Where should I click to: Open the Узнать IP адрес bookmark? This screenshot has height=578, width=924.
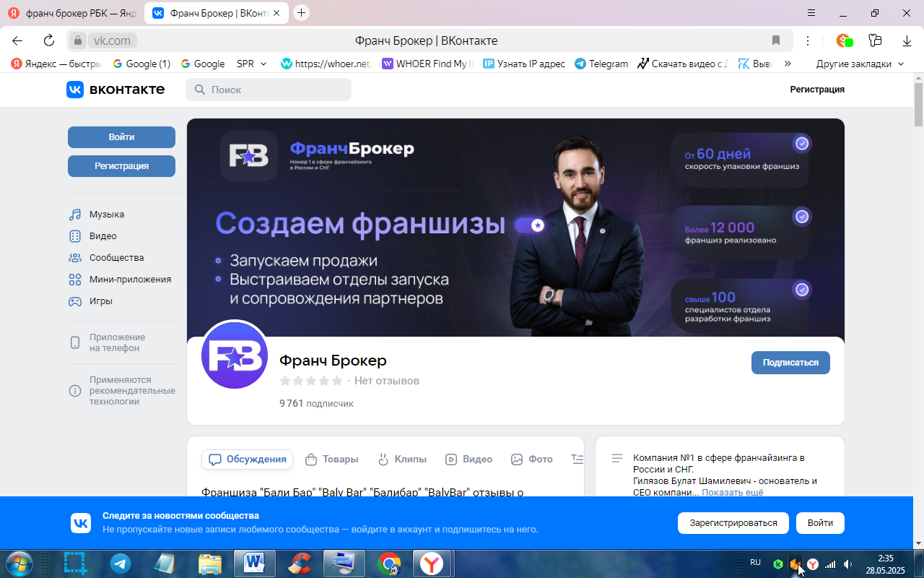524,64
